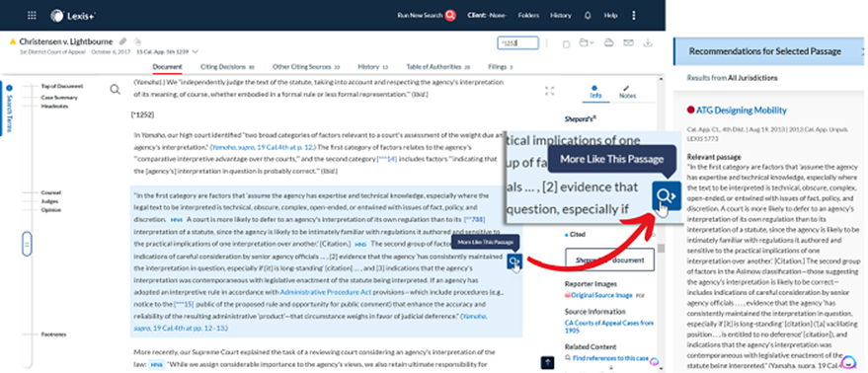Follow the Administrative Procedure Act link

[x=326, y=292]
